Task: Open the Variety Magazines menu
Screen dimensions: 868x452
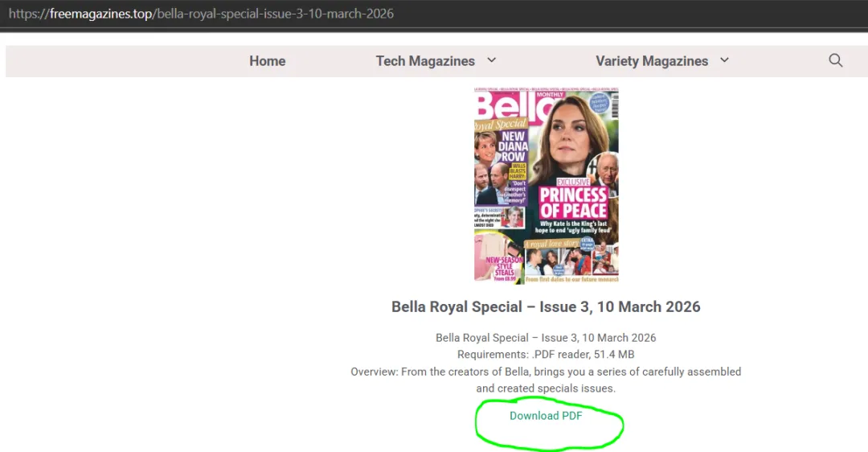Action: click(x=652, y=61)
